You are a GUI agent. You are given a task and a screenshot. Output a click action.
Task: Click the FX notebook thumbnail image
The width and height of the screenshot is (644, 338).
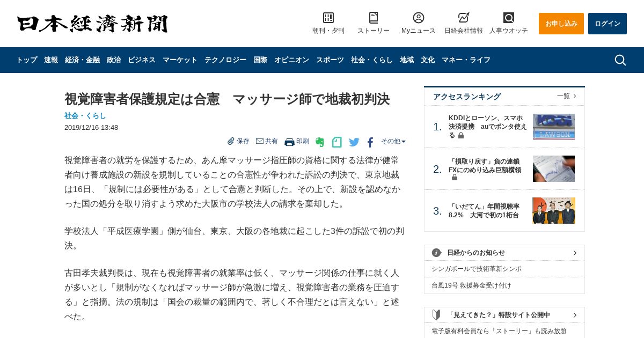pyautogui.click(x=554, y=169)
